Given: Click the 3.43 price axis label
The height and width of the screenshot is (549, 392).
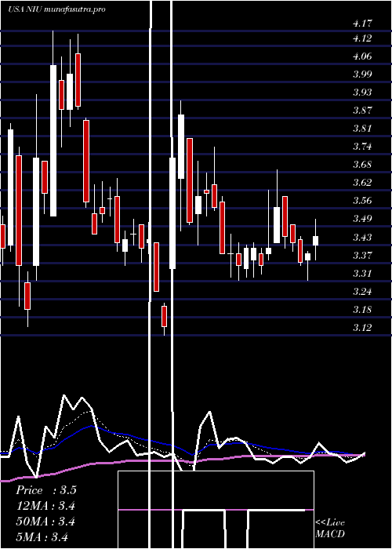Looking at the screenshot, I should click(x=362, y=237).
